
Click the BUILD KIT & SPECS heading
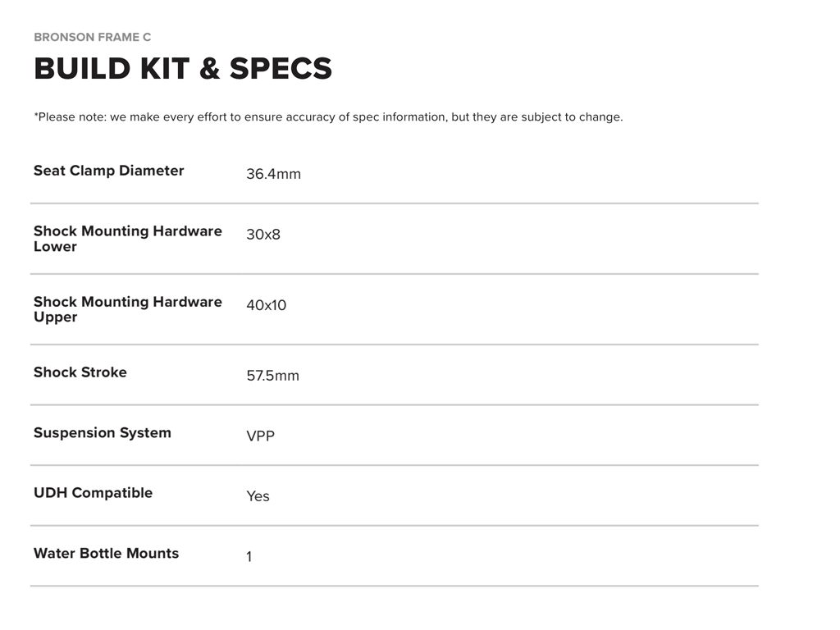[183, 69]
